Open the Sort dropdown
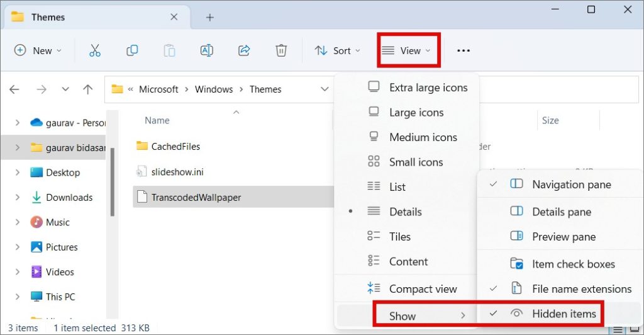 (338, 50)
